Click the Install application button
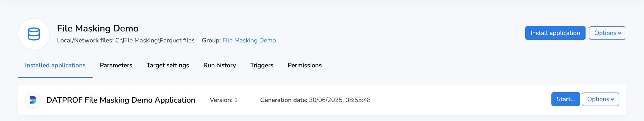 tap(555, 33)
